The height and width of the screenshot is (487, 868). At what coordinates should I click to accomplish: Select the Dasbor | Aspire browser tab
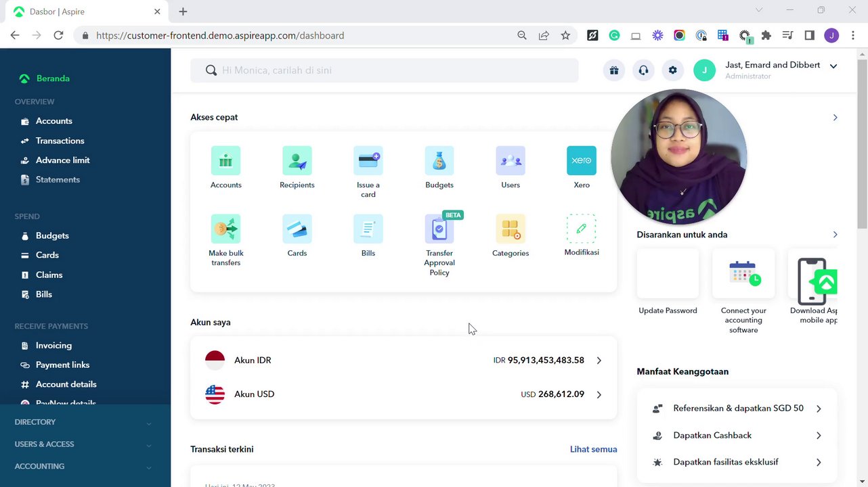click(87, 11)
